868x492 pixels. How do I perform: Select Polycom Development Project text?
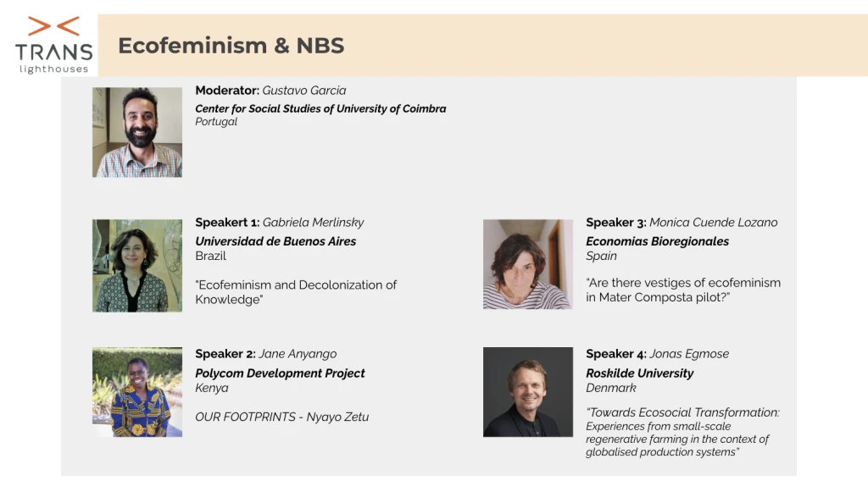[x=280, y=373]
